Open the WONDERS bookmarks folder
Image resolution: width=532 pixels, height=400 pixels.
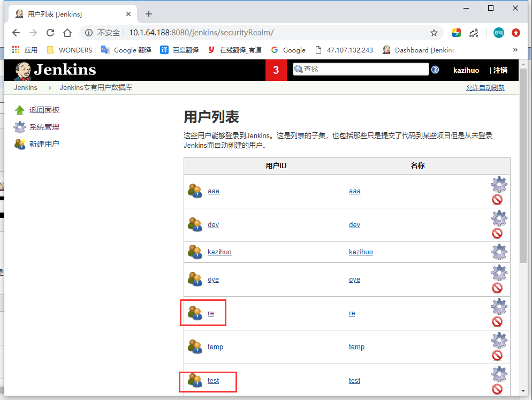click(x=70, y=50)
